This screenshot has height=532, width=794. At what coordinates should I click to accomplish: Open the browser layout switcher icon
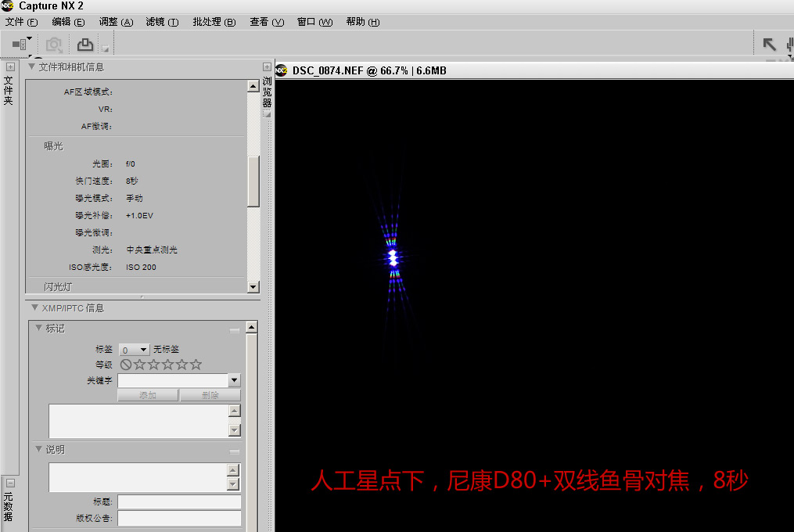click(22, 44)
